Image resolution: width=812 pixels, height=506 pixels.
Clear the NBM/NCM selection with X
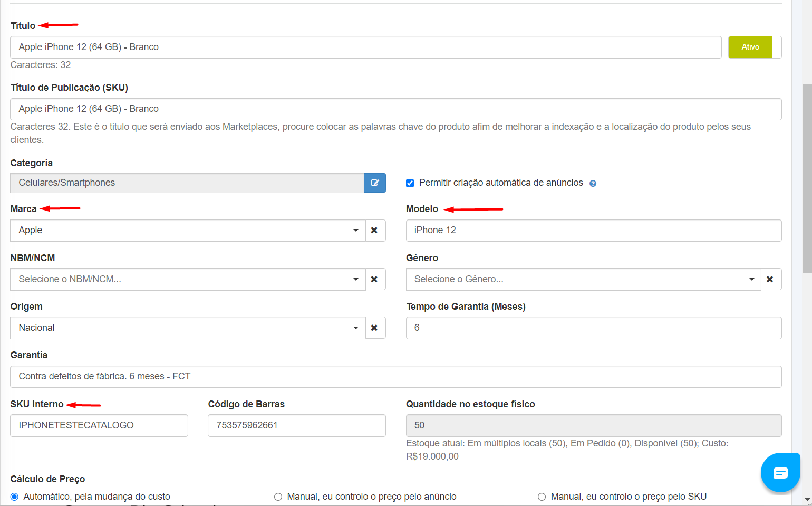pos(374,279)
